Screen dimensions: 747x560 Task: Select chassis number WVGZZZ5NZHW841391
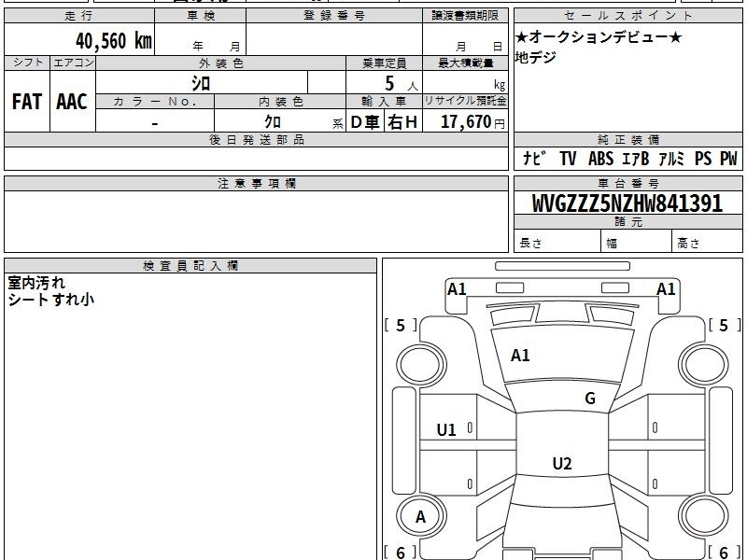627,203
